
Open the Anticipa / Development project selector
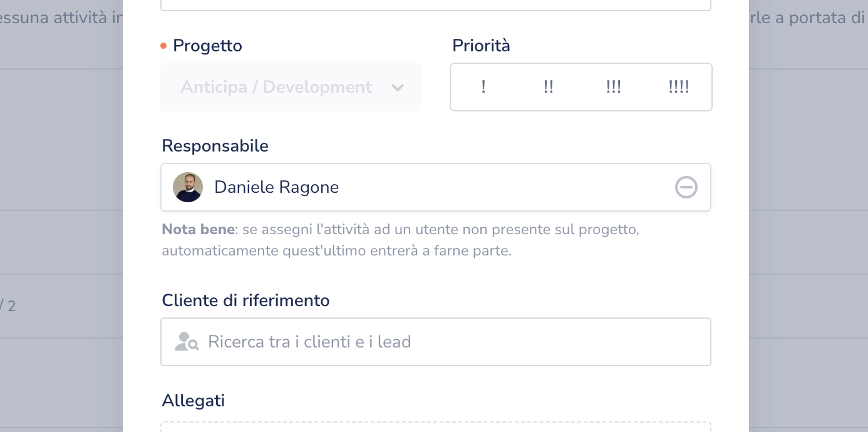276,87
